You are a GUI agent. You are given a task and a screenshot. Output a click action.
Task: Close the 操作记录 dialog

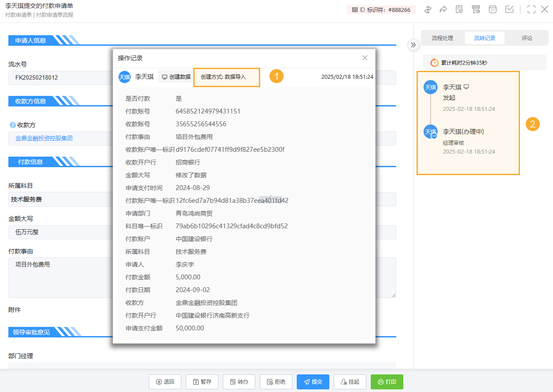[365, 58]
